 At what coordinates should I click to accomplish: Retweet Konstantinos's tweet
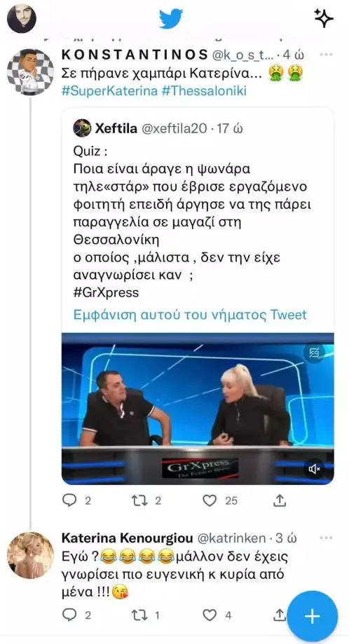pyautogui.click(x=138, y=500)
